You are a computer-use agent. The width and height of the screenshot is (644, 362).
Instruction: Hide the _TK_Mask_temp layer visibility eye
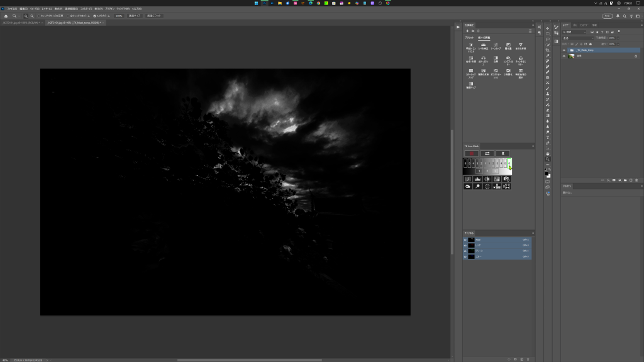[x=564, y=50]
